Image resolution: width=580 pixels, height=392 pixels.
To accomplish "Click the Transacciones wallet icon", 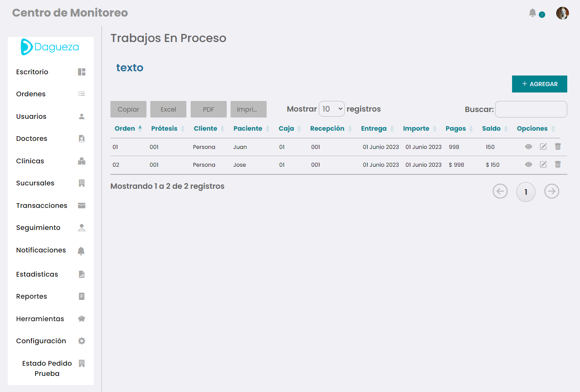I will pos(82,205).
